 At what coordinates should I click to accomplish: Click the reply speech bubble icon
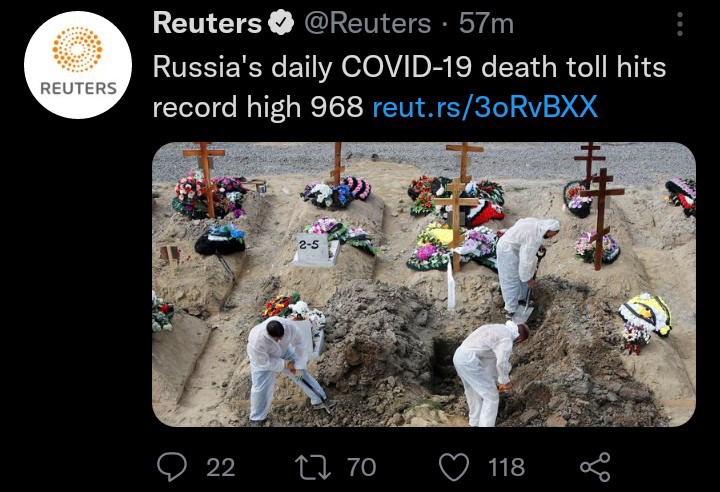[x=172, y=467]
